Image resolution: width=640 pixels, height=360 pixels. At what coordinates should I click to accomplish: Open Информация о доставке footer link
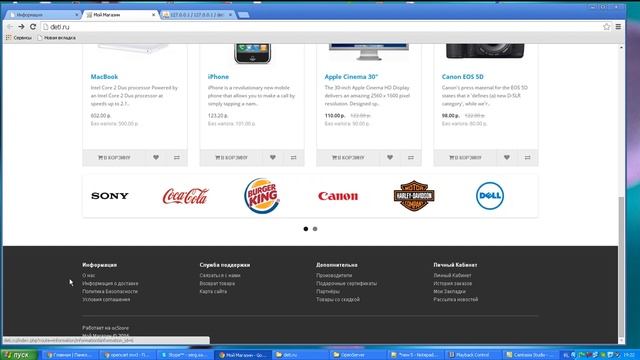(110, 283)
